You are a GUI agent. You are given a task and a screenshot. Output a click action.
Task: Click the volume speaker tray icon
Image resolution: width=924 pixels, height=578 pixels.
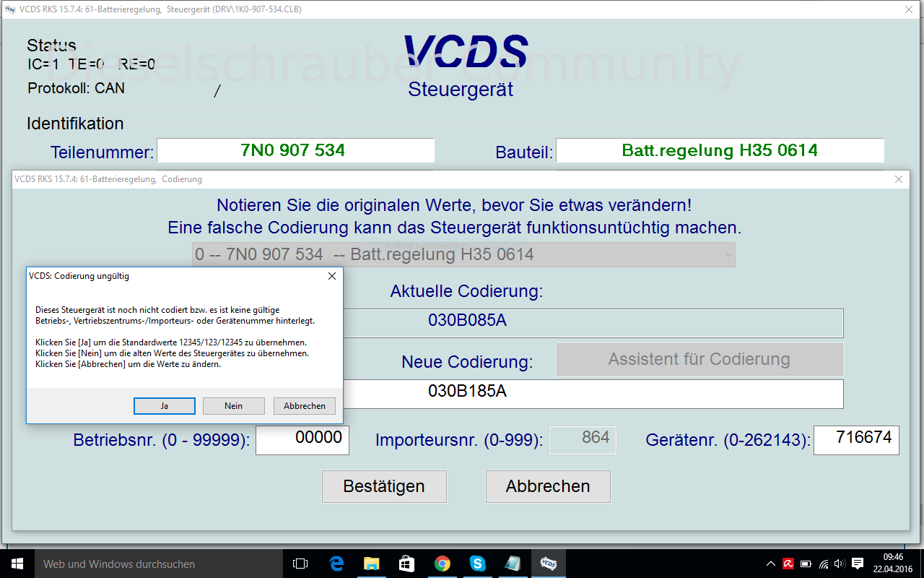tap(840, 564)
